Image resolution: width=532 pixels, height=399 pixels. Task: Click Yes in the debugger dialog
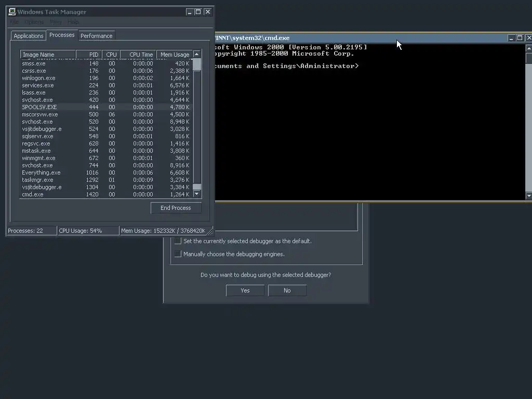tap(245, 290)
